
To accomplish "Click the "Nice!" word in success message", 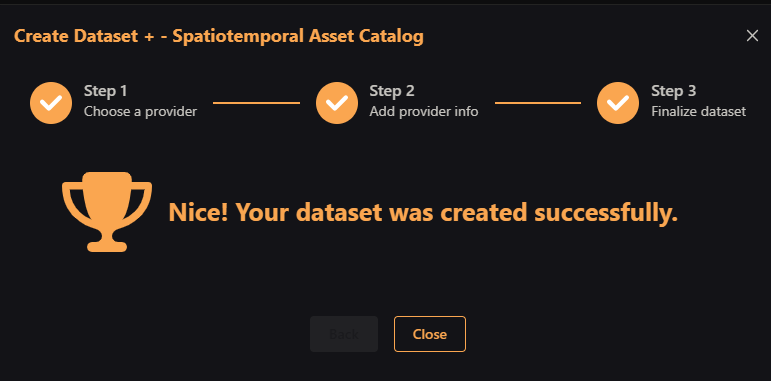I will click(198, 212).
